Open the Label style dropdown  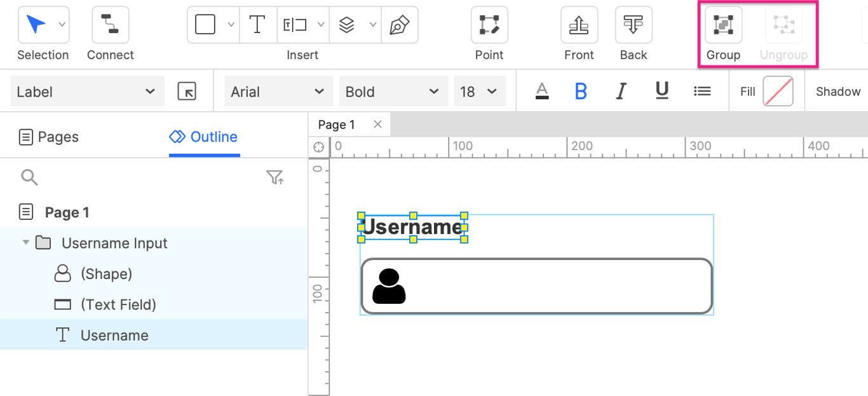tap(87, 92)
